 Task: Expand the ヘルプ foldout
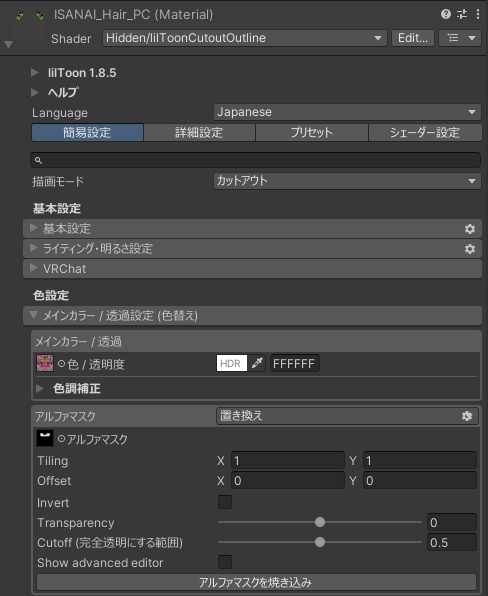click(x=35, y=92)
